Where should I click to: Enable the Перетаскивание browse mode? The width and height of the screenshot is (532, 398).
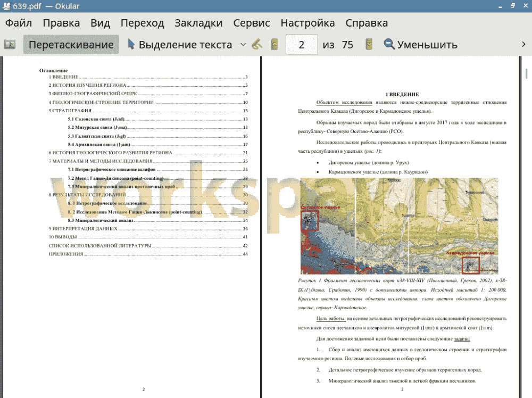pos(71,45)
